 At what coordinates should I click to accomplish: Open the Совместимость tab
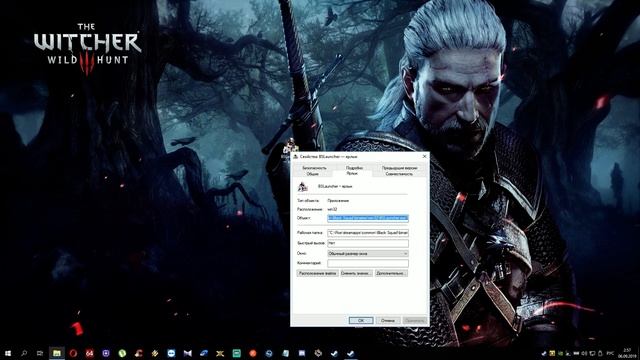(x=399, y=174)
